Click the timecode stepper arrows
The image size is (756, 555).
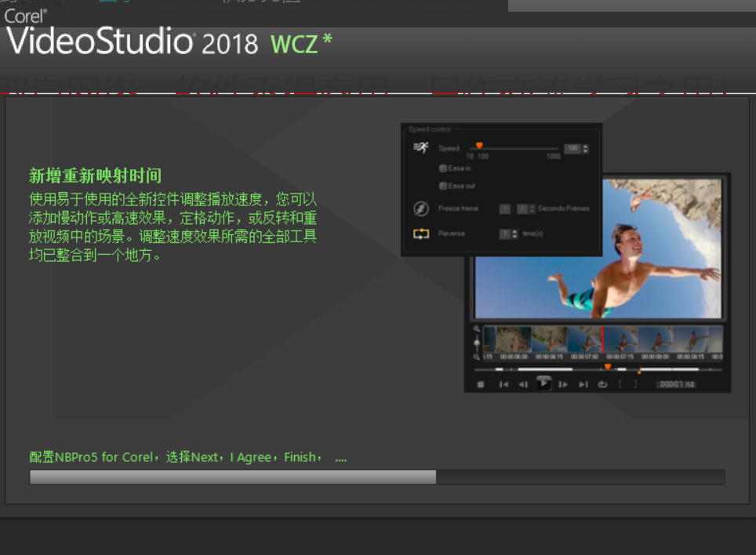pos(692,384)
